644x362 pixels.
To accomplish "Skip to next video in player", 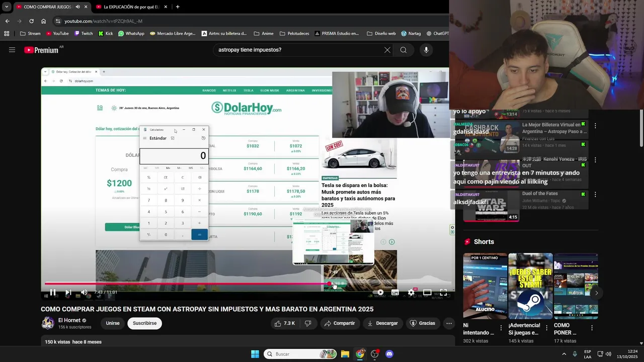I will pyautogui.click(x=68, y=292).
